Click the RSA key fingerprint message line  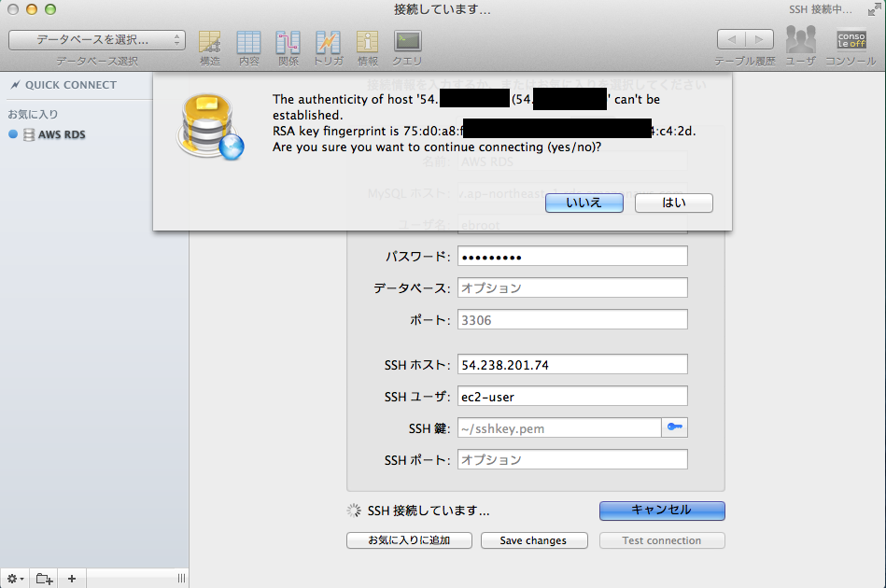[485, 131]
